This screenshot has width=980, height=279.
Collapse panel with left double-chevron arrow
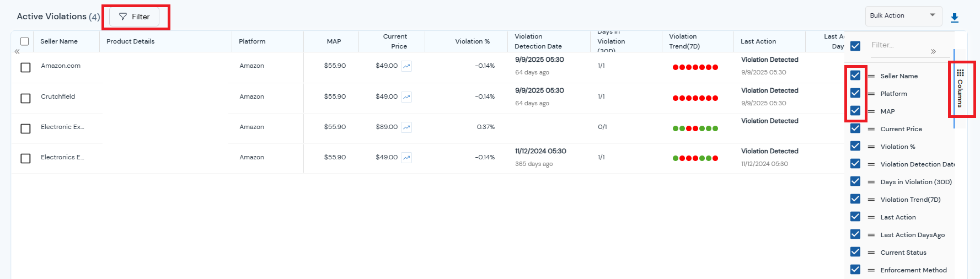click(x=17, y=51)
